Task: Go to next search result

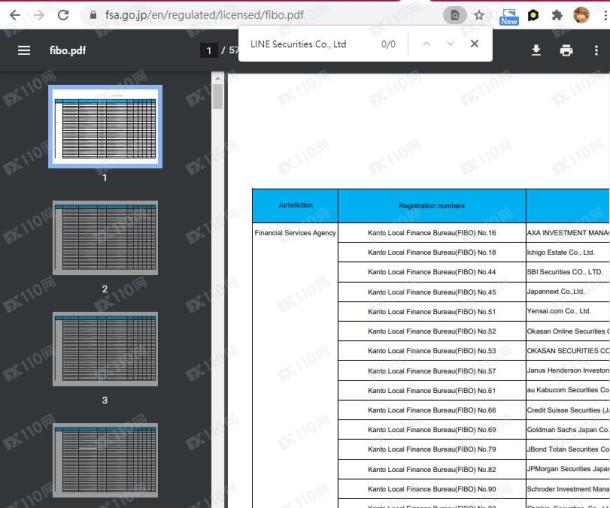Action: click(x=450, y=44)
